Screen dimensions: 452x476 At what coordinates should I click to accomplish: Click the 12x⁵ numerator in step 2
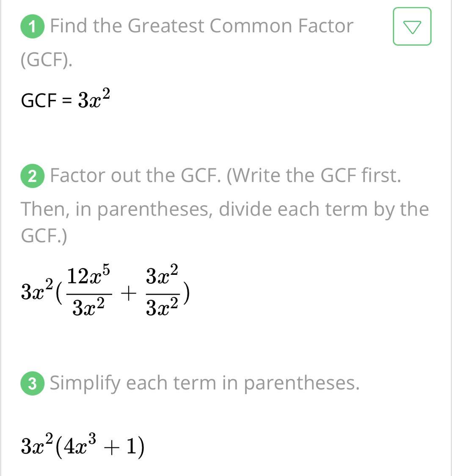coord(89,276)
